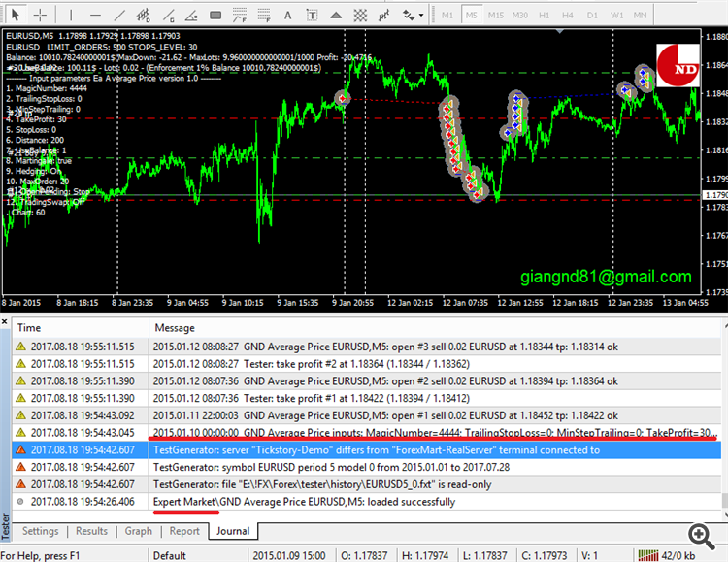Image resolution: width=728 pixels, height=562 pixels.
Task: Click the O: 1.17837 status value
Action: click(x=364, y=555)
